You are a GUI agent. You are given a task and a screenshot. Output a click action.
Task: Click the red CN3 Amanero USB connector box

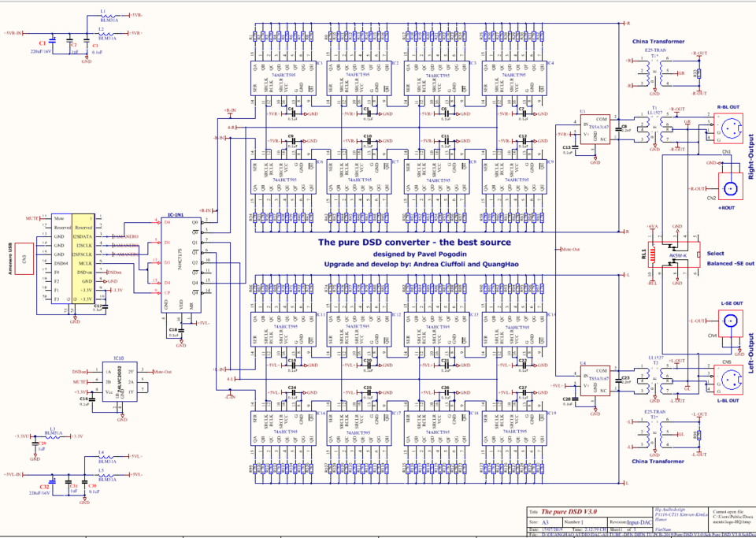pyautogui.click(x=25, y=259)
